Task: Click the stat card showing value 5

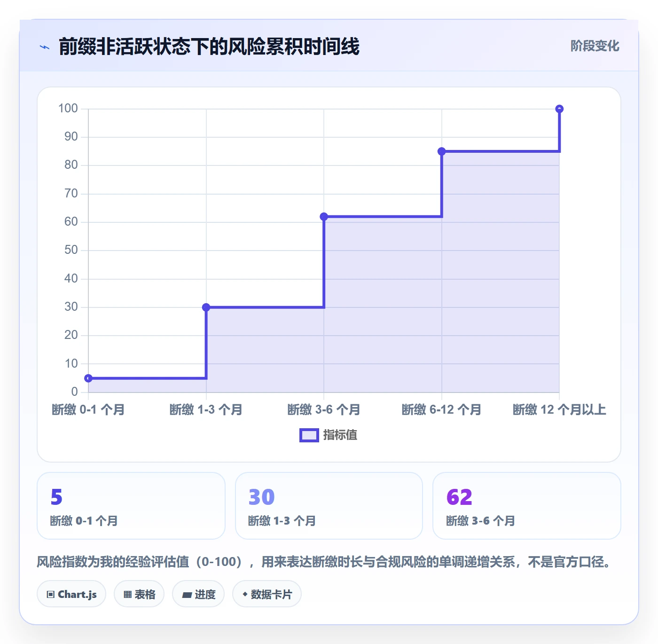Action: pos(131,506)
